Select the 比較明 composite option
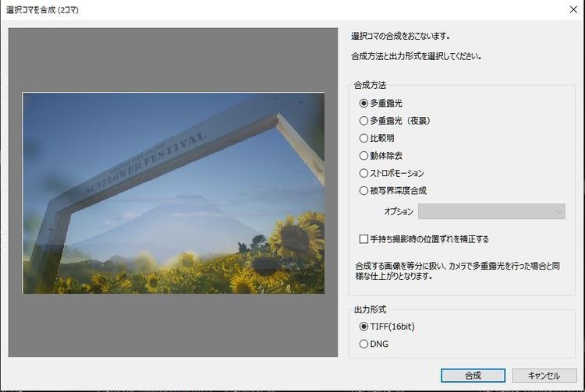This screenshot has width=585, height=392. pyautogui.click(x=363, y=138)
